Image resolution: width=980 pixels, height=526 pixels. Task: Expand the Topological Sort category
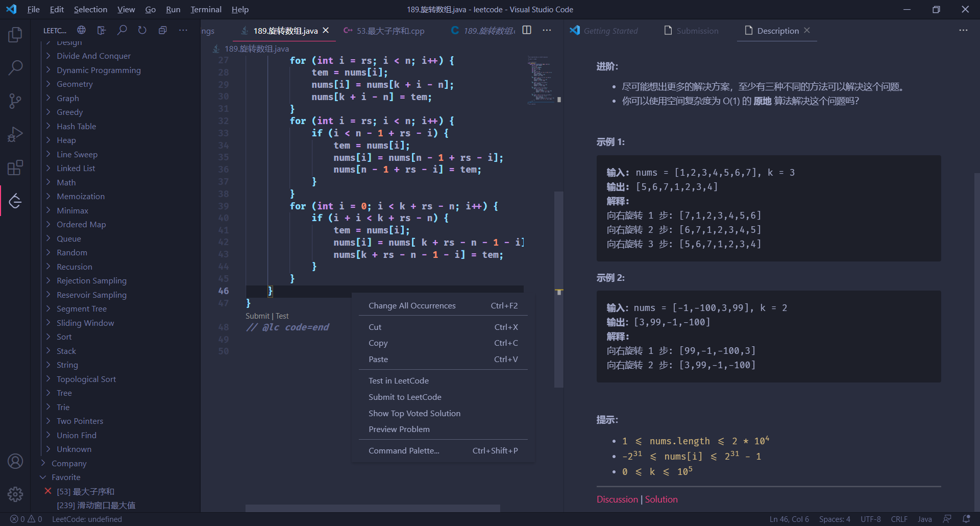pos(86,379)
